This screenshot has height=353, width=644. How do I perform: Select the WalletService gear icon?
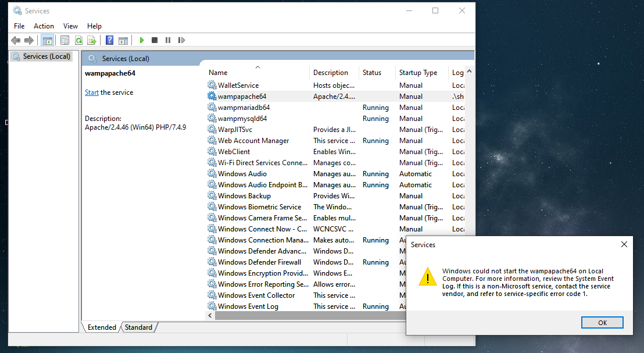coord(212,85)
